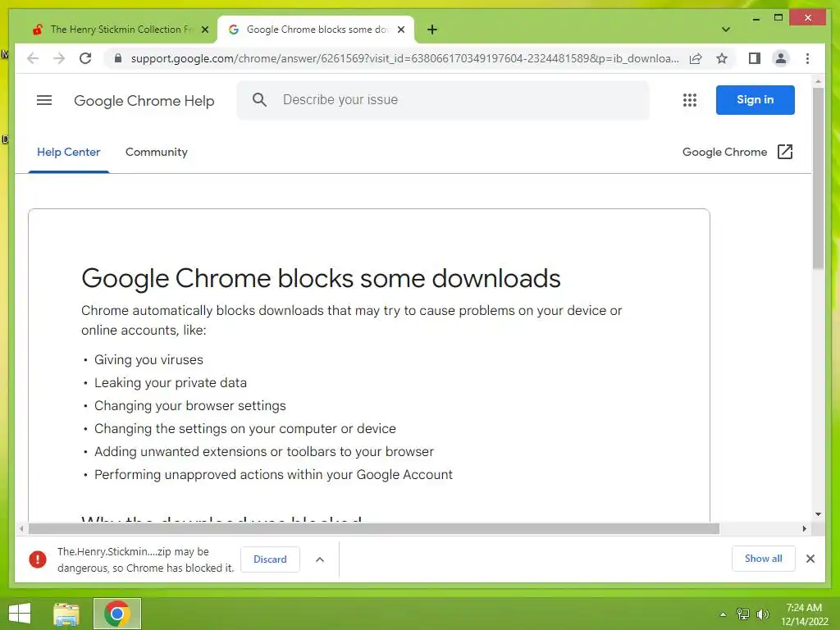Click the Leaking your private data bullet

coord(171,382)
